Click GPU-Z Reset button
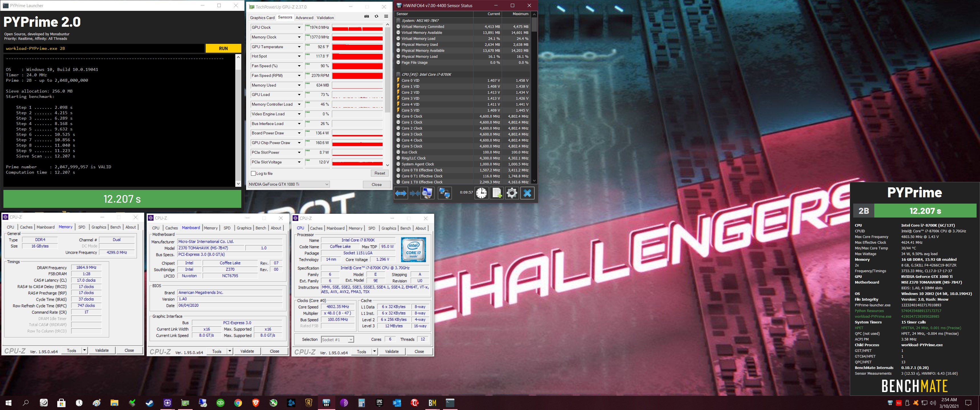Viewport: 980px width, 410px height. (380, 173)
